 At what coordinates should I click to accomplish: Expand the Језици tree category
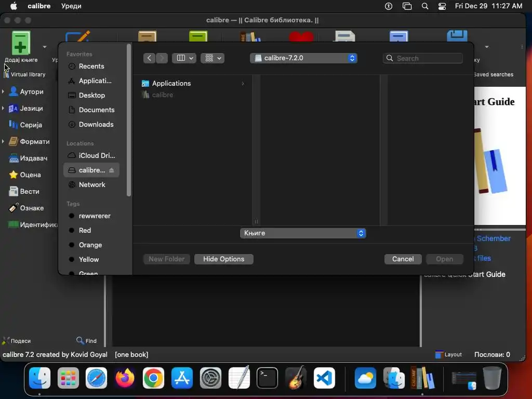tap(3, 108)
